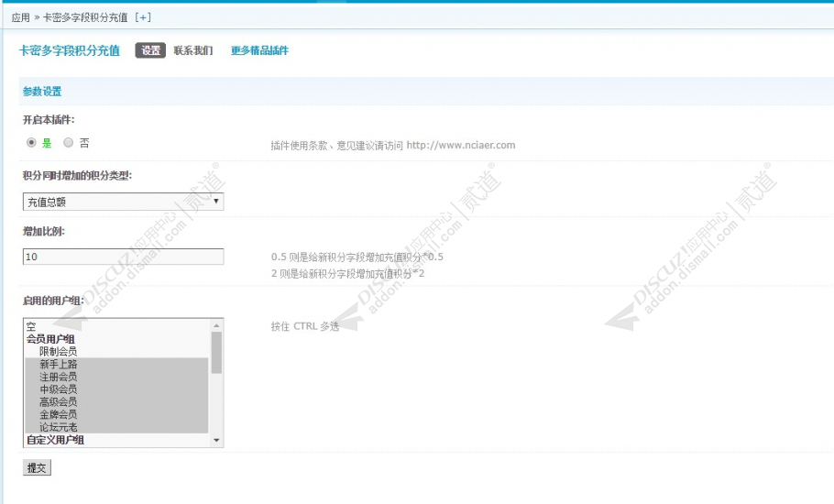
Task: Click the 提交 submit button
Action: pyautogui.click(x=37, y=468)
